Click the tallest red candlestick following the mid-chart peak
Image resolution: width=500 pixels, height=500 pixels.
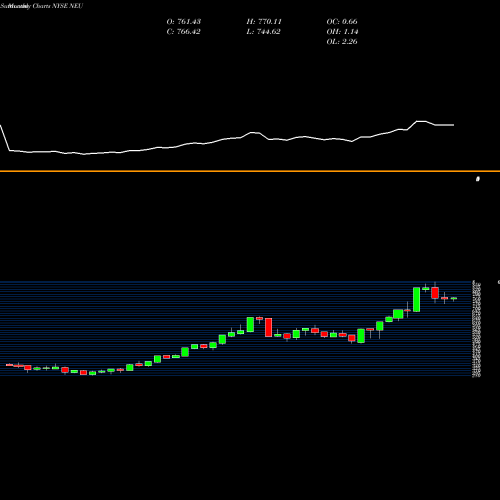(x=268, y=327)
